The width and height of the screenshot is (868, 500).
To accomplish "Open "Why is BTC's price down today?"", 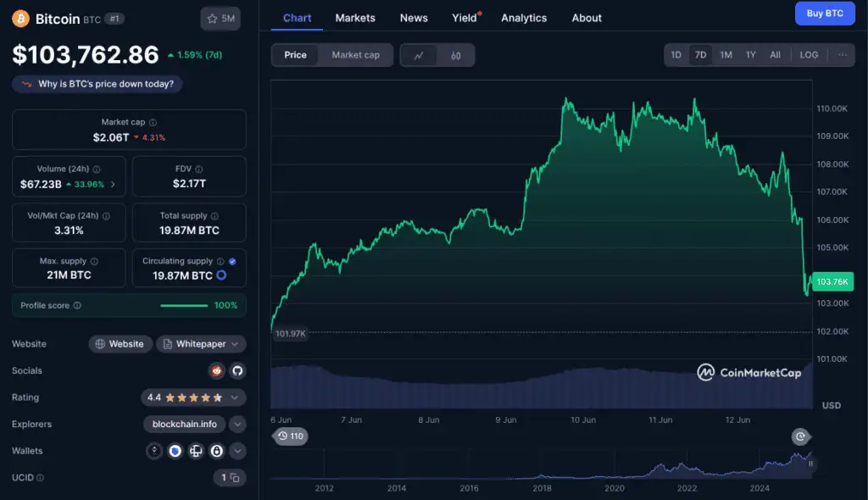I will (x=97, y=84).
